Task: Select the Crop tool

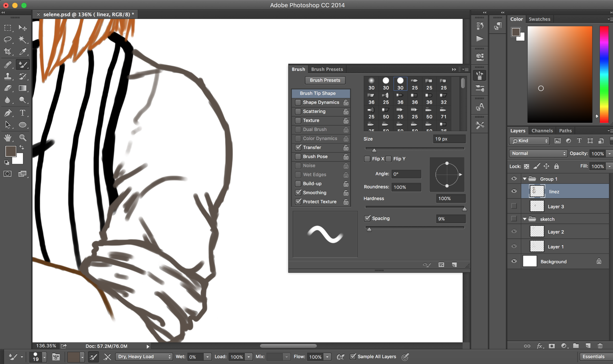Action: click(x=7, y=52)
